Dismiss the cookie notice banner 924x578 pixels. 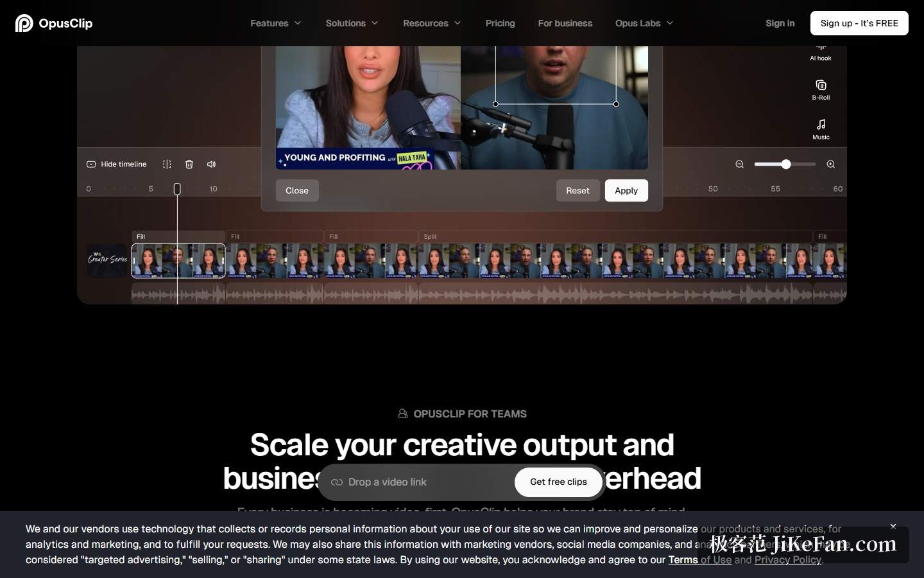pyautogui.click(x=893, y=527)
